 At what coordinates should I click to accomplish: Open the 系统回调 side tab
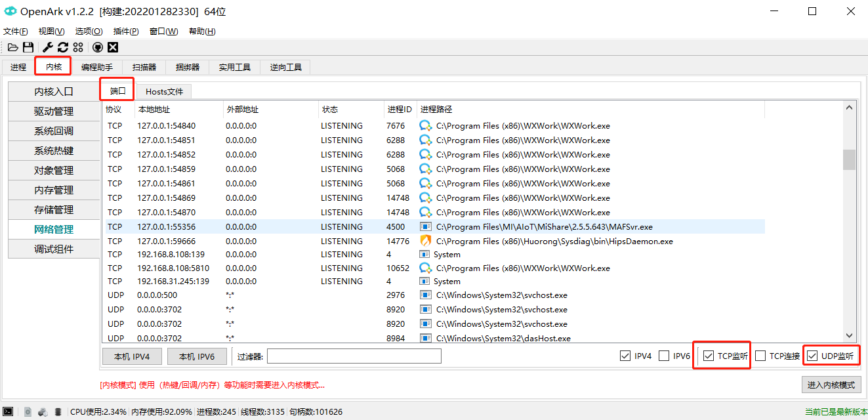point(54,131)
